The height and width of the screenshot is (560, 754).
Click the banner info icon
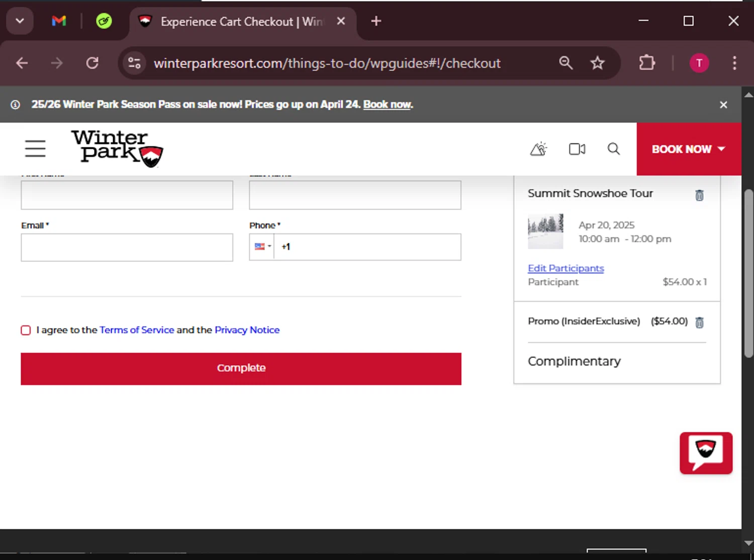point(16,105)
